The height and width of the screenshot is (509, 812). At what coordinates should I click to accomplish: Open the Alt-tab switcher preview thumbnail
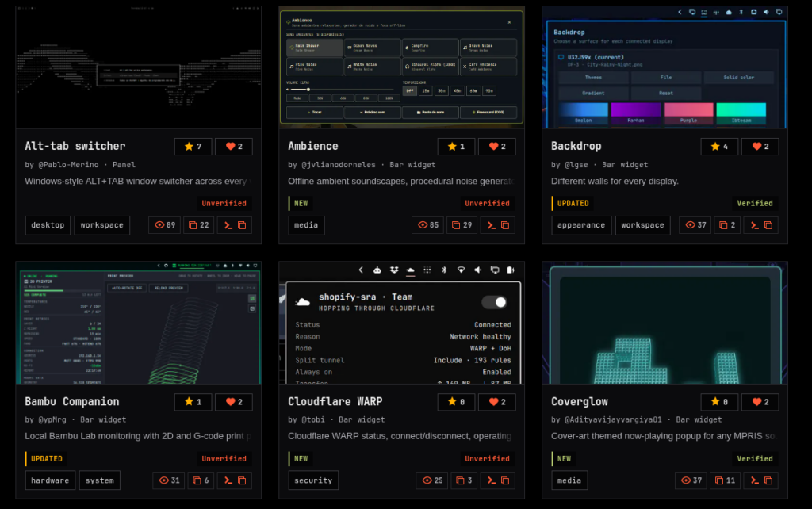[x=138, y=67]
